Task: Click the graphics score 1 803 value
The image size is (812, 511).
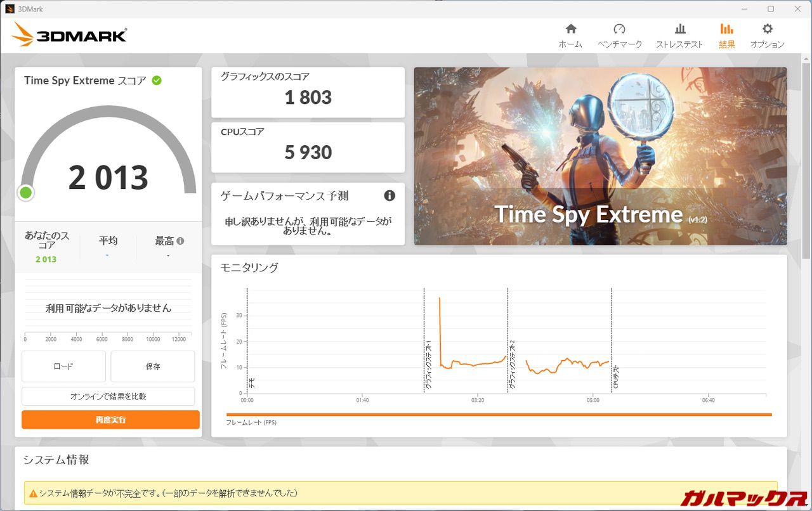Action: pyautogui.click(x=308, y=98)
